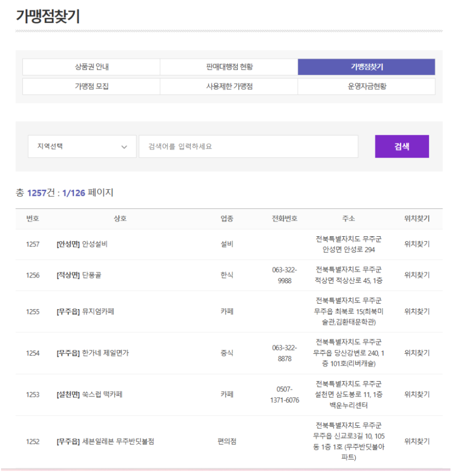This screenshot has height=476, width=453.
Task: Find location of 단풍골
Action: click(416, 275)
